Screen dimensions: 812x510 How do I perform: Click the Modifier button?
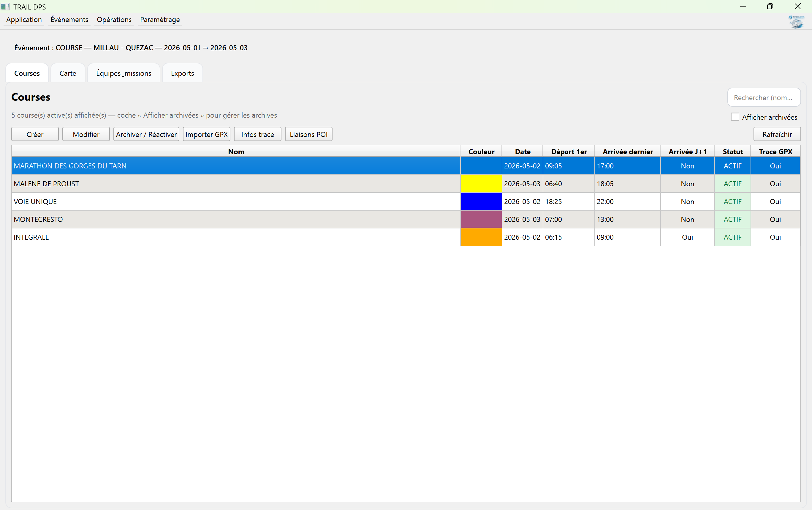[86, 134]
